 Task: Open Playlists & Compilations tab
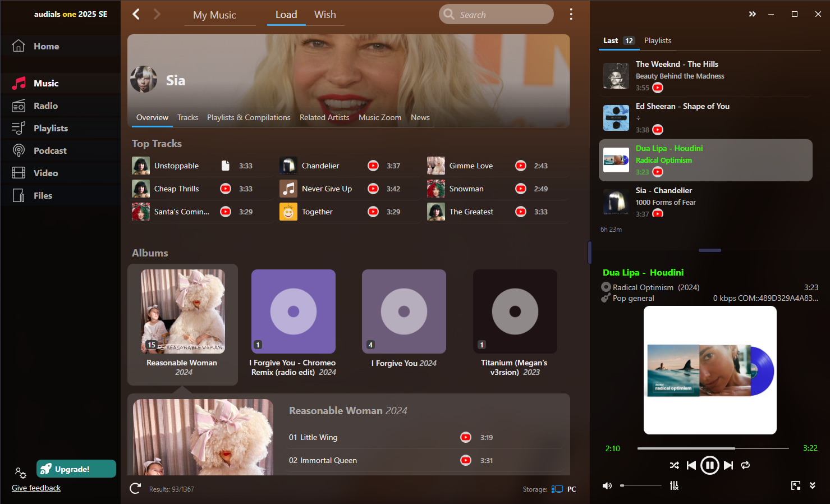249,117
